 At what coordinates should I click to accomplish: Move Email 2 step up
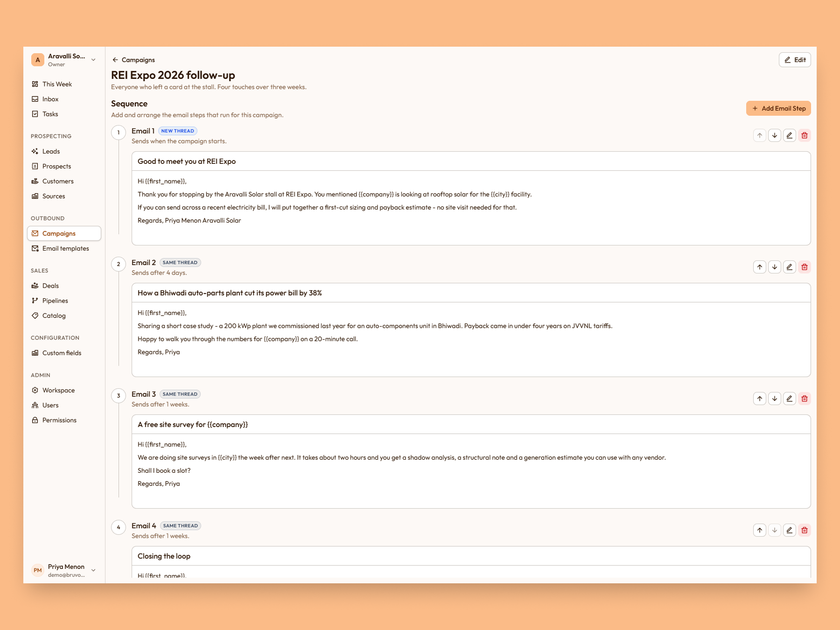(x=760, y=267)
